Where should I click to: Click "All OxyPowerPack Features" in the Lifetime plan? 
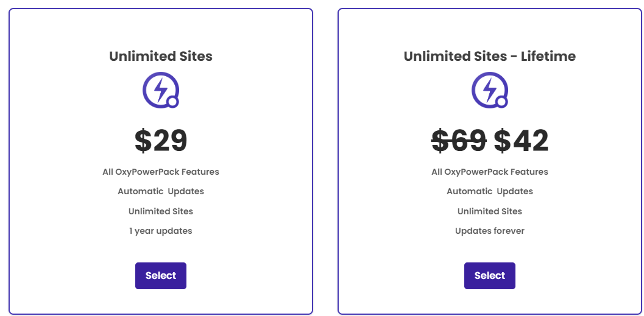point(490,172)
